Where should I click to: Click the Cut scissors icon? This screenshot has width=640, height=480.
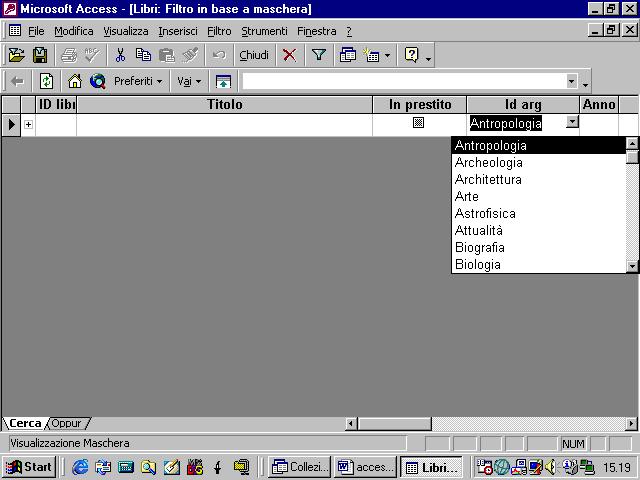pos(120,55)
